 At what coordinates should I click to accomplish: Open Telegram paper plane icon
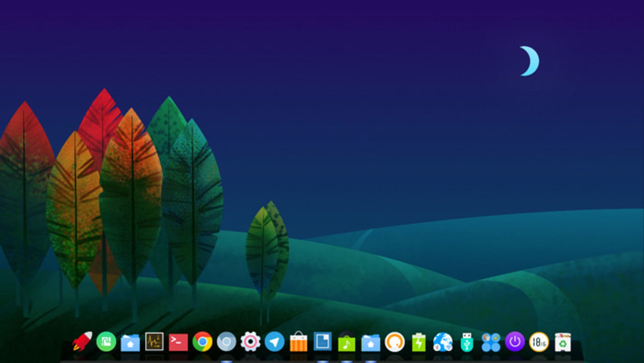tap(274, 342)
